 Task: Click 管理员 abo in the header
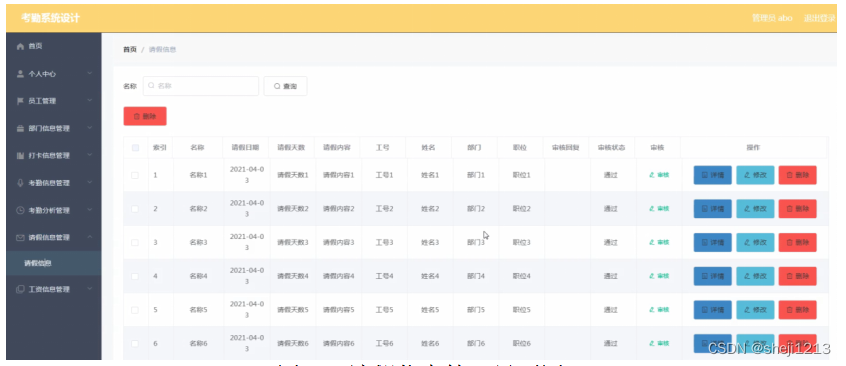pyautogui.click(x=772, y=18)
